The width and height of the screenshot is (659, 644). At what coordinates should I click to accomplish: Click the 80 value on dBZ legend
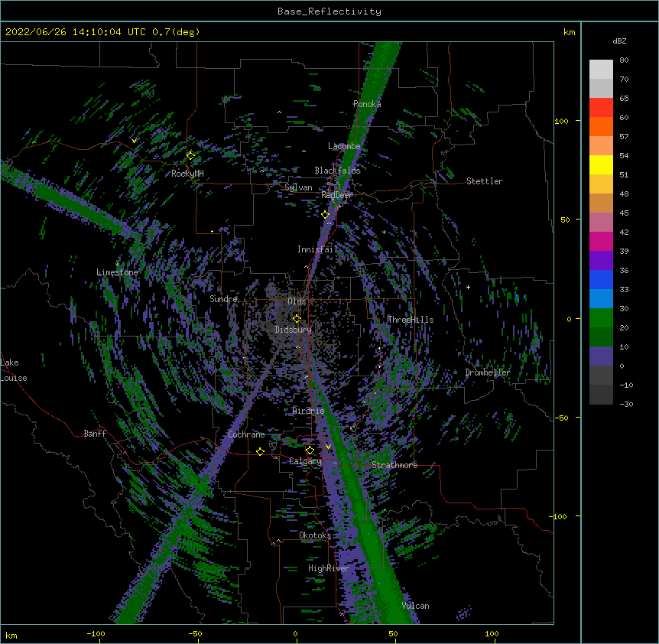(624, 60)
